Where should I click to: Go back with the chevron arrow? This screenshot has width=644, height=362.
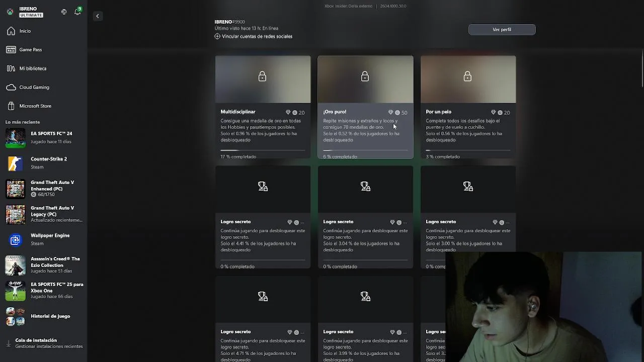point(98,16)
